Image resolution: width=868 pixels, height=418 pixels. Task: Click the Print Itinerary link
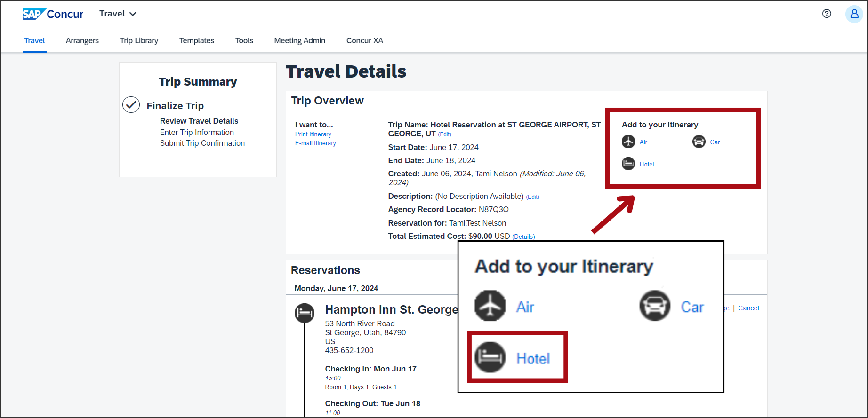(313, 134)
